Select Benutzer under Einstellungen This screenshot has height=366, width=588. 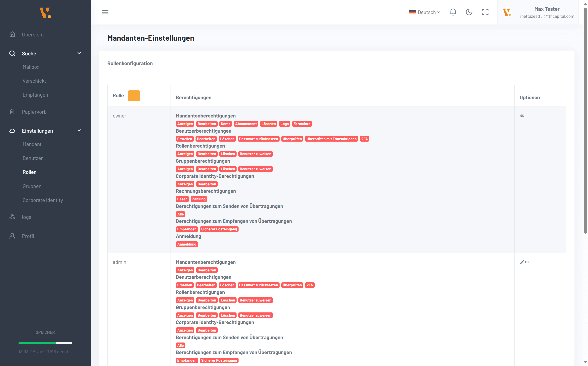point(33,158)
